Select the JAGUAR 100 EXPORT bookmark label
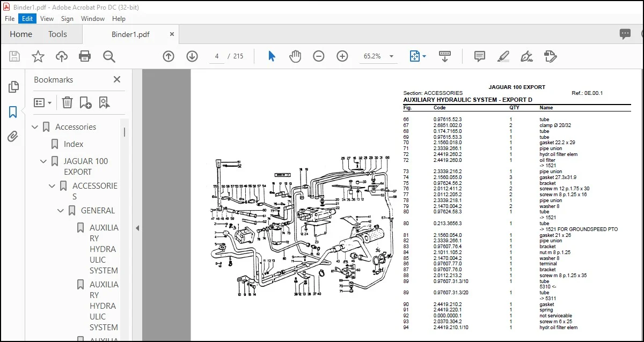The width and height of the screenshot is (644, 342). pyautogui.click(x=85, y=167)
